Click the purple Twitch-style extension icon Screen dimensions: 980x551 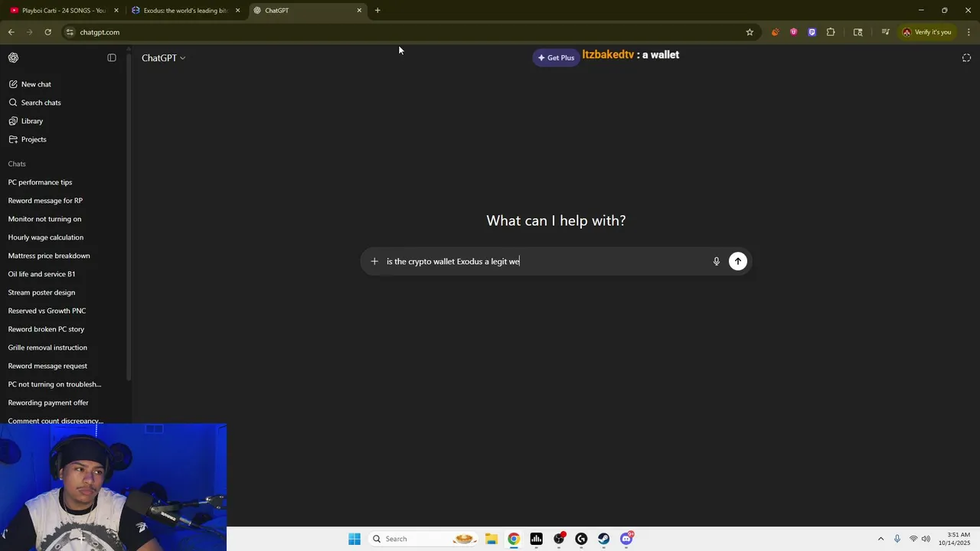(812, 32)
